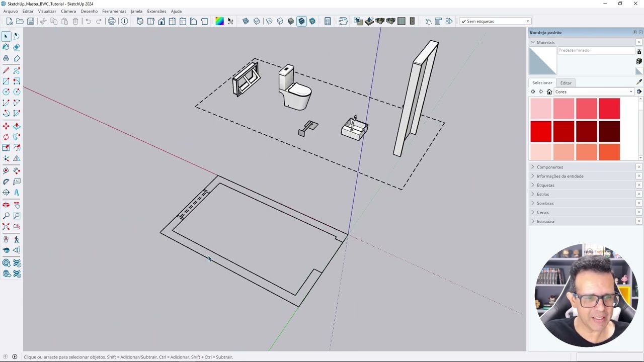Open the 'Sem etiquetas' tag dropdown
Viewport: 644px width, 362px height.
coord(495,21)
